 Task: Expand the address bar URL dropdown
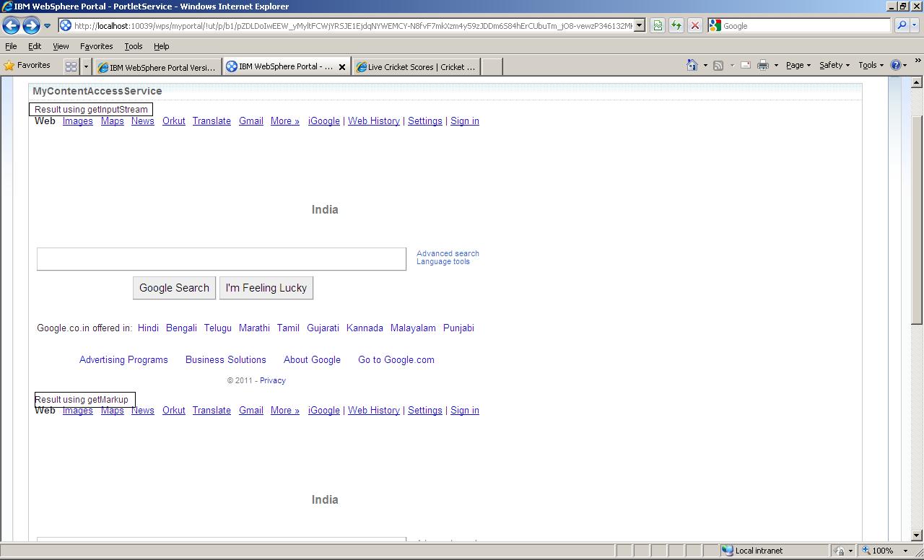point(639,26)
